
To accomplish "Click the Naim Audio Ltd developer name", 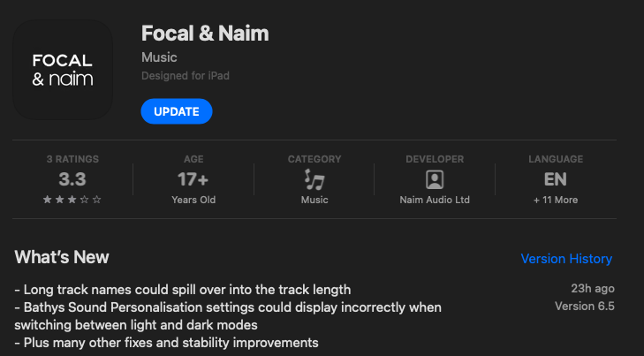I will [435, 201].
